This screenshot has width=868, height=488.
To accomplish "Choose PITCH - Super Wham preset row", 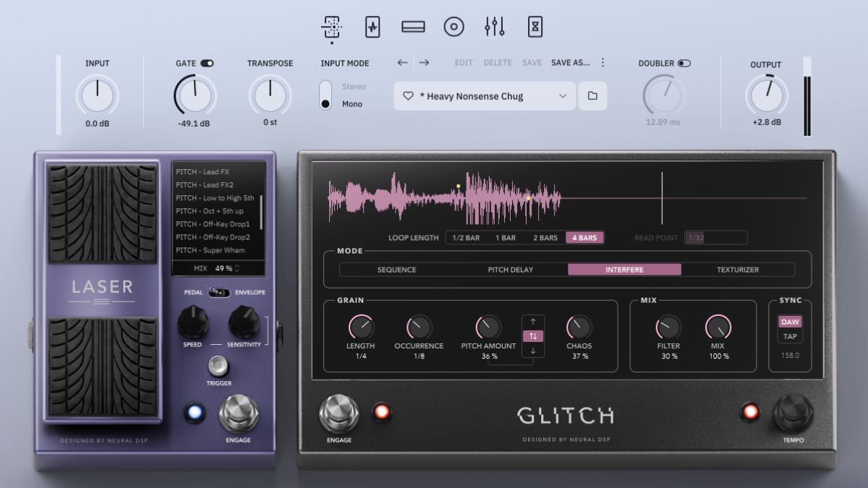I will pos(216,250).
